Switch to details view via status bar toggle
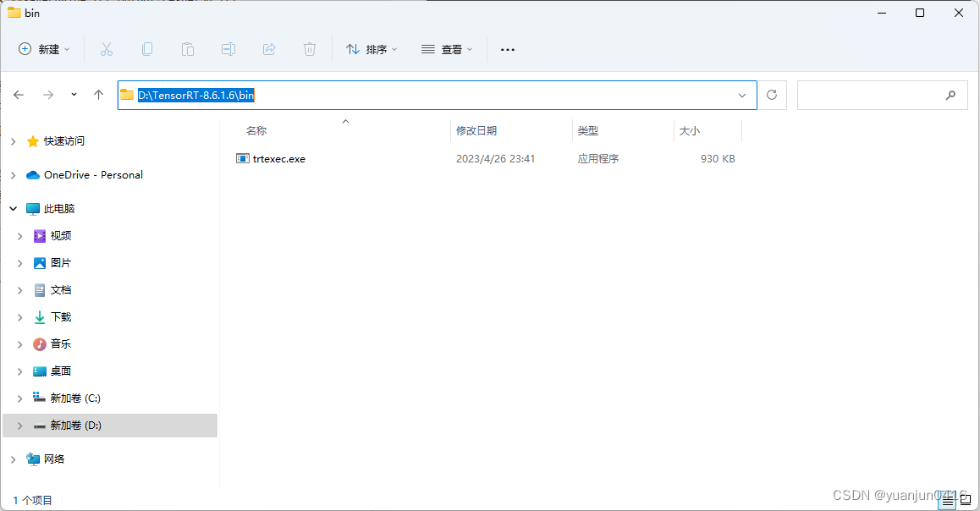Viewport: 980px width, 511px height. pyautogui.click(x=948, y=499)
